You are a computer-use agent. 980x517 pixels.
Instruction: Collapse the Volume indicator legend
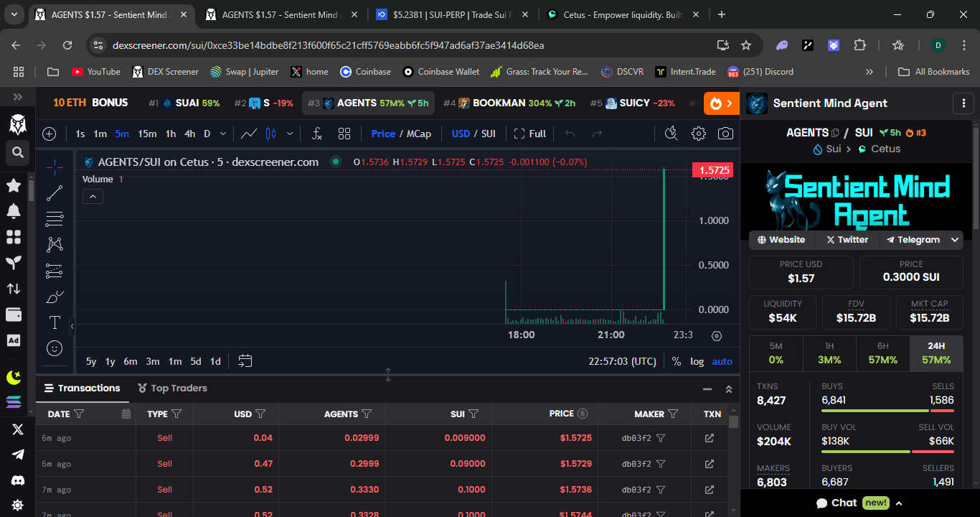click(x=93, y=196)
